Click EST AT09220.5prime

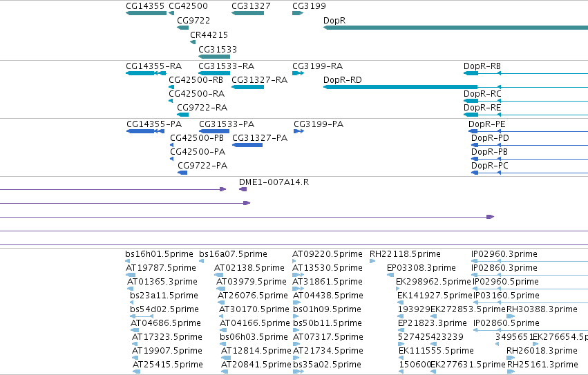click(x=294, y=261)
